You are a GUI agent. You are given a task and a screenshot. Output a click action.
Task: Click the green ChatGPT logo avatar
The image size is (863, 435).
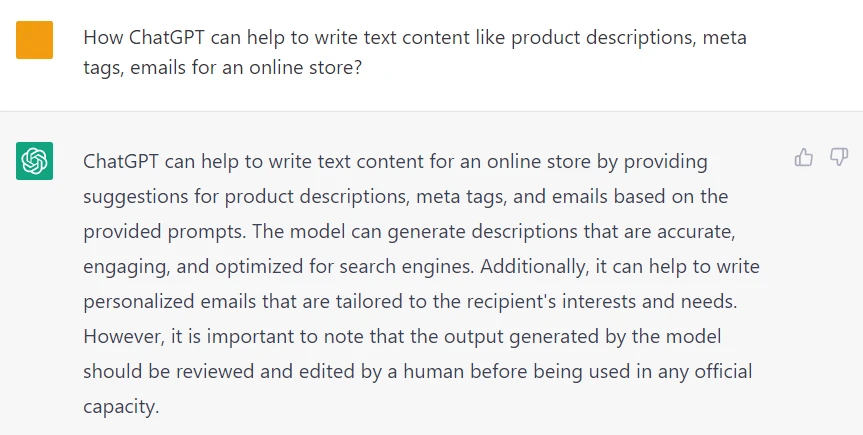pos(35,161)
